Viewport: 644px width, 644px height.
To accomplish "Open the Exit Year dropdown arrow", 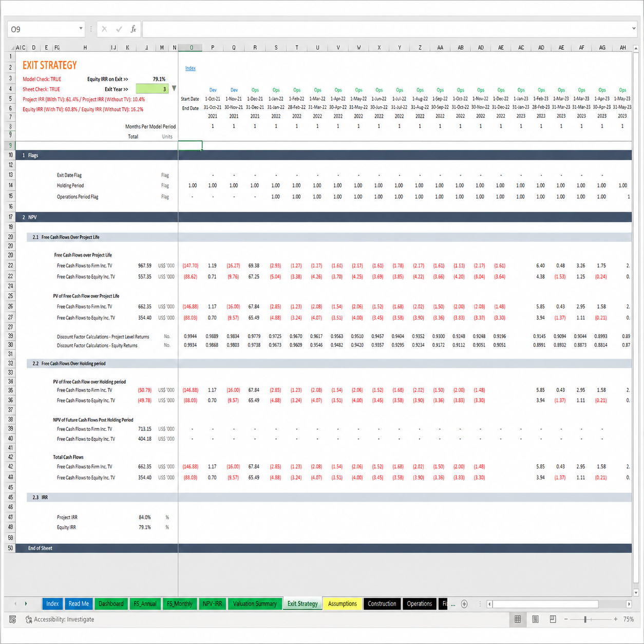I will (x=174, y=89).
